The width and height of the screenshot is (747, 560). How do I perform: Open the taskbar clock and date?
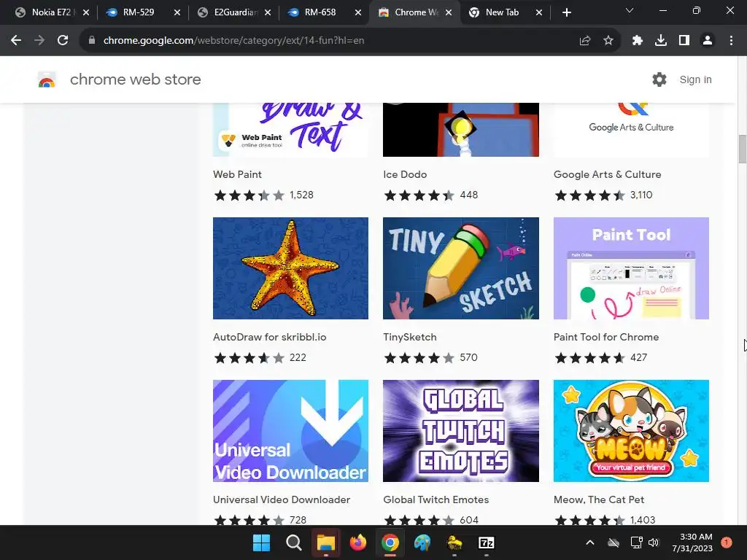(693, 542)
